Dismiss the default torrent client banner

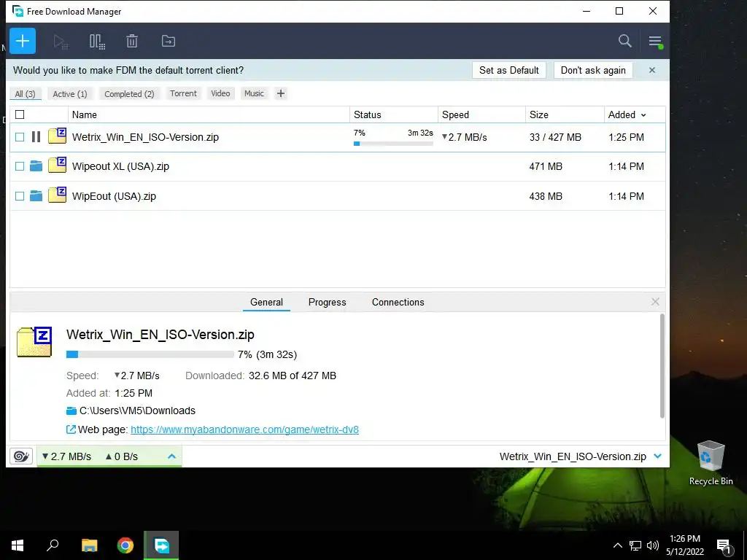coord(652,70)
